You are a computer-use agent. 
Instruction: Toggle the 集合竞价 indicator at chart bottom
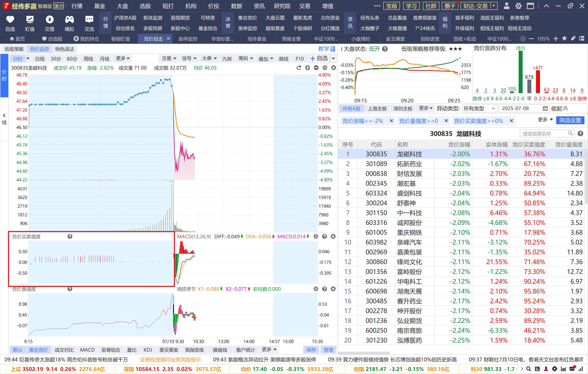[39, 349]
